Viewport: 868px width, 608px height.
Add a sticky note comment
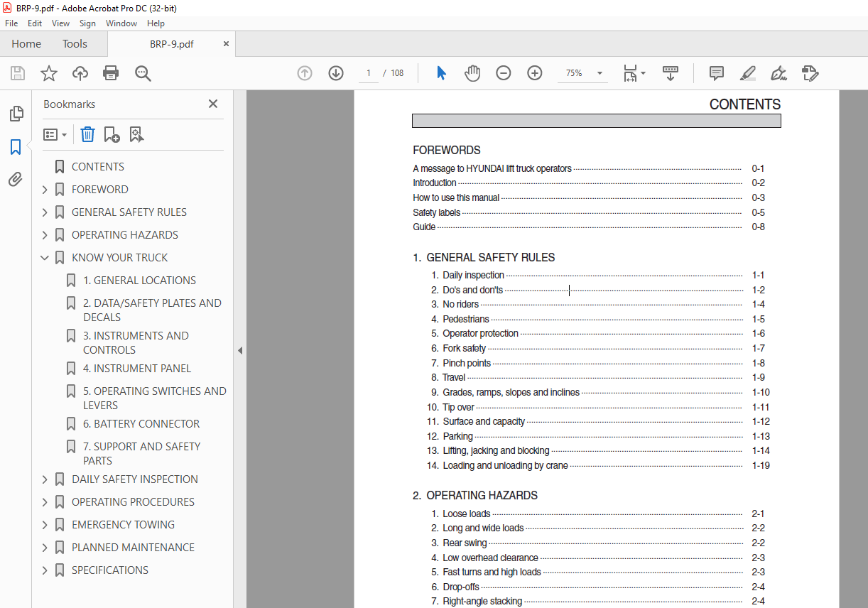(x=717, y=73)
